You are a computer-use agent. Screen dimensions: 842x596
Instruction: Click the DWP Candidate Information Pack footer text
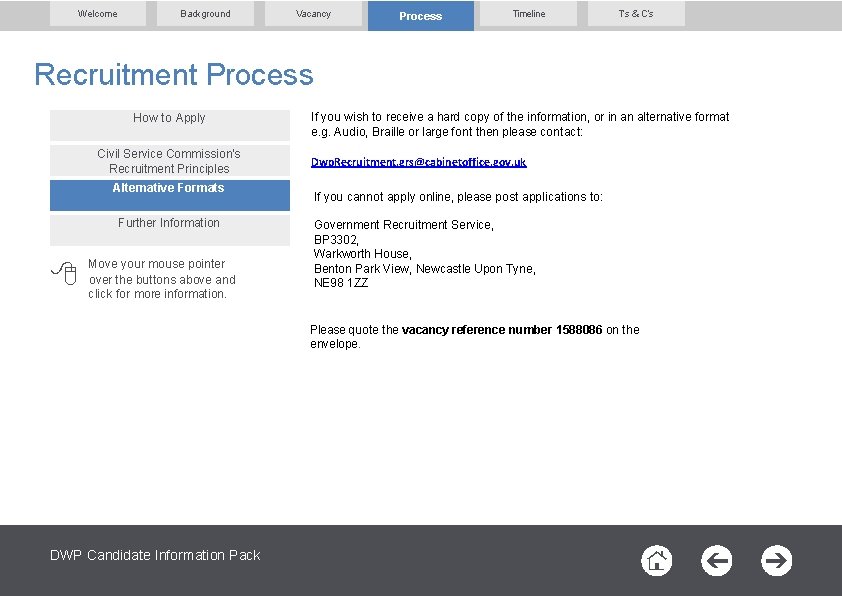(x=155, y=555)
